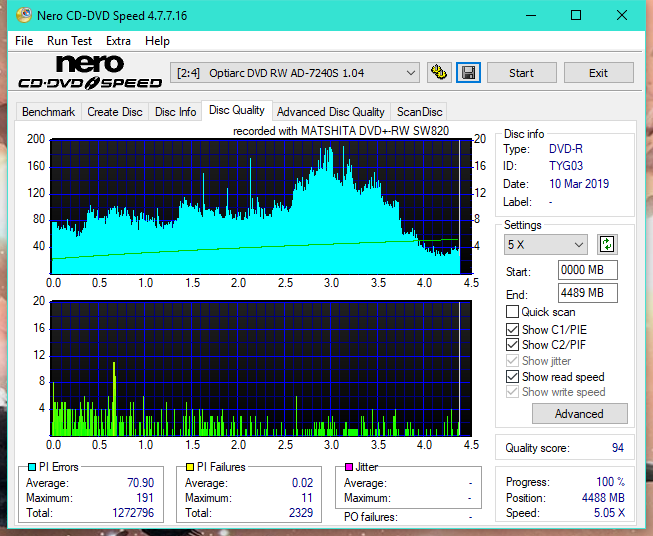This screenshot has width=653, height=536.
Task: Open the drive selection dropdown
Action: [295, 73]
